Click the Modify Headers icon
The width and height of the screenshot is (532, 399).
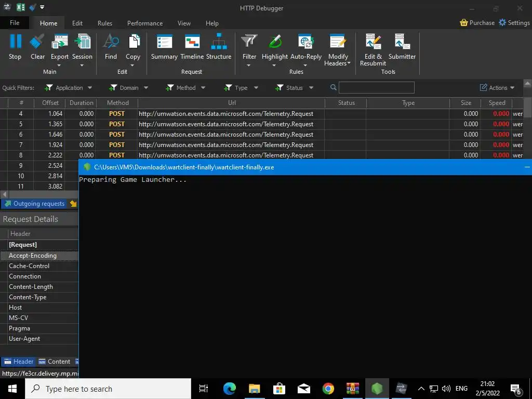(x=338, y=42)
